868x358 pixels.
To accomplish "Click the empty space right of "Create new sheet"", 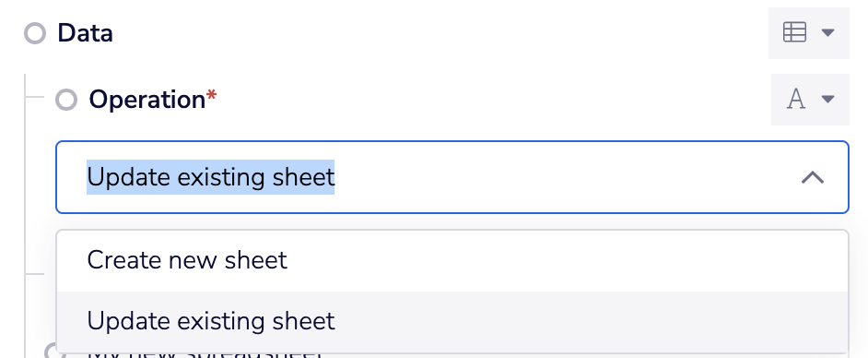I will pyautogui.click(x=565, y=260).
